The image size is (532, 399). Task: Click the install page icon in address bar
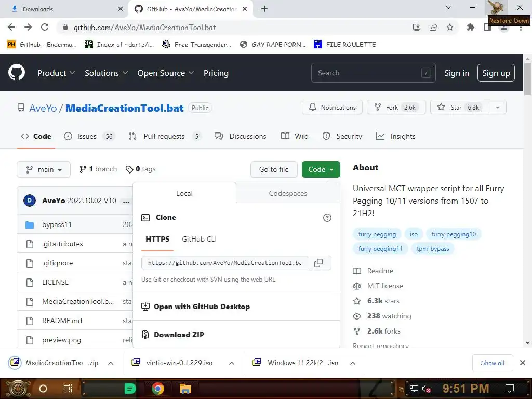(416, 28)
